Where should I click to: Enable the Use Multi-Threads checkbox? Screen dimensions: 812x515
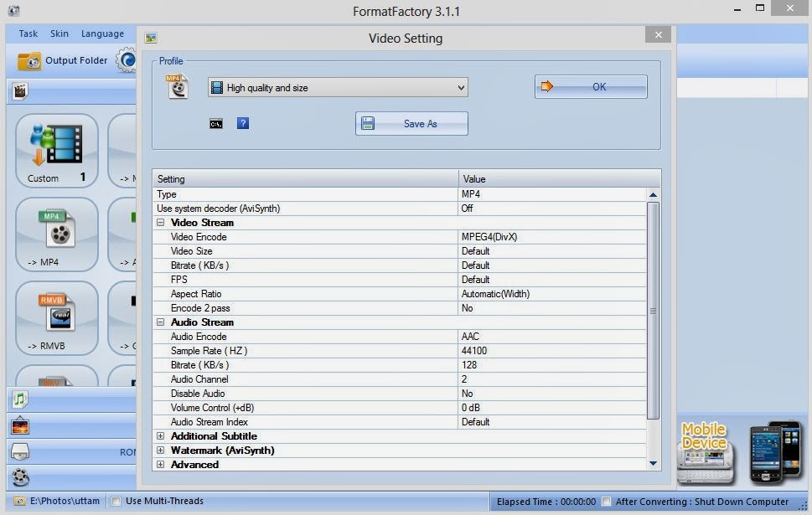pyautogui.click(x=116, y=501)
